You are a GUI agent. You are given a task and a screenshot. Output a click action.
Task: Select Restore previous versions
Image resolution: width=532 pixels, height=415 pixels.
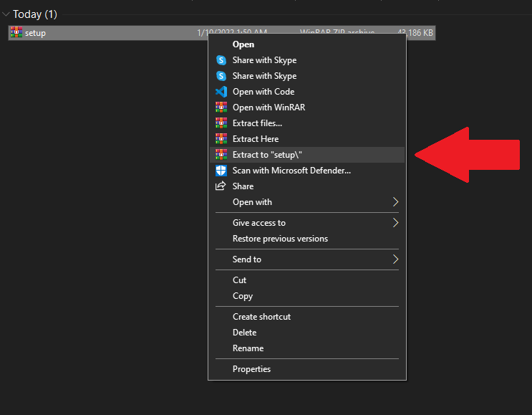(x=280, y=239)
